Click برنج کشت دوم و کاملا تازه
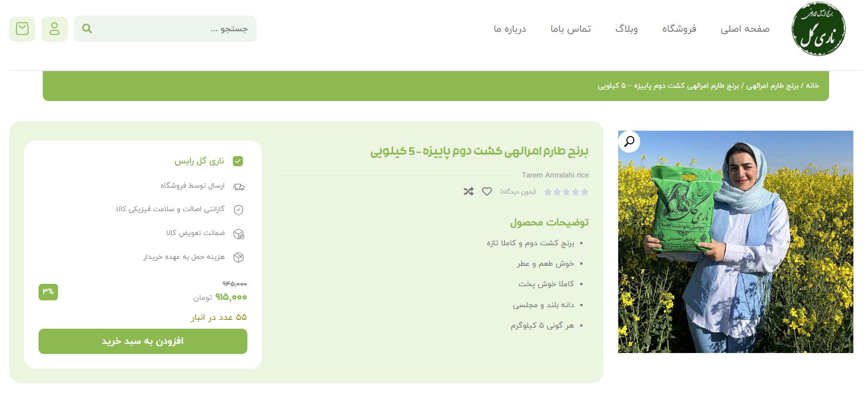Screen dimensions: 868x394 [530, 243]
